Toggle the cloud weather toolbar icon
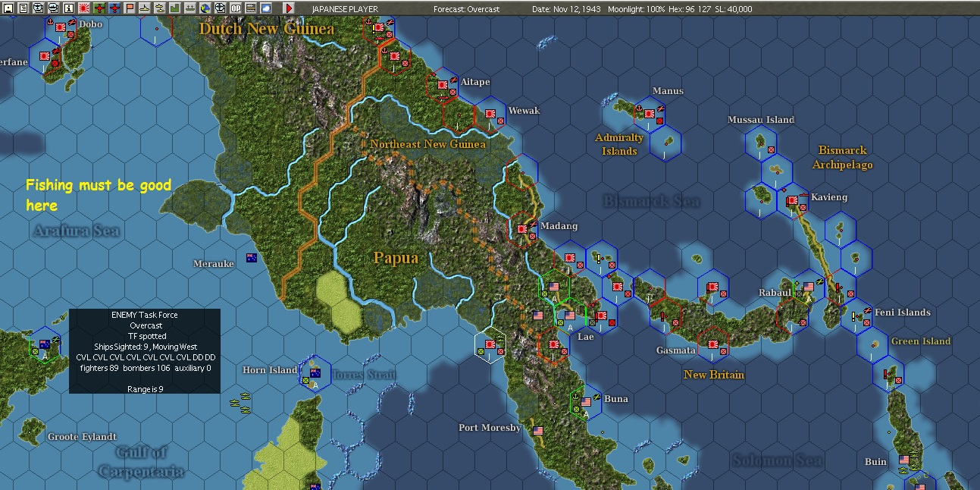The width and height of the screenshot is (980, 490). tap(266, 8)
